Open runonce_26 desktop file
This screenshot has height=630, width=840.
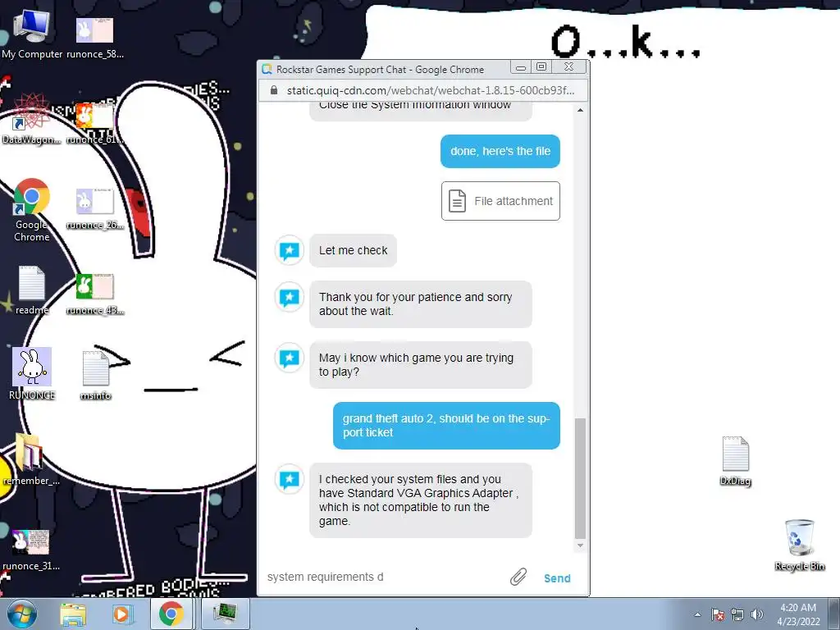tap(95, 208)
